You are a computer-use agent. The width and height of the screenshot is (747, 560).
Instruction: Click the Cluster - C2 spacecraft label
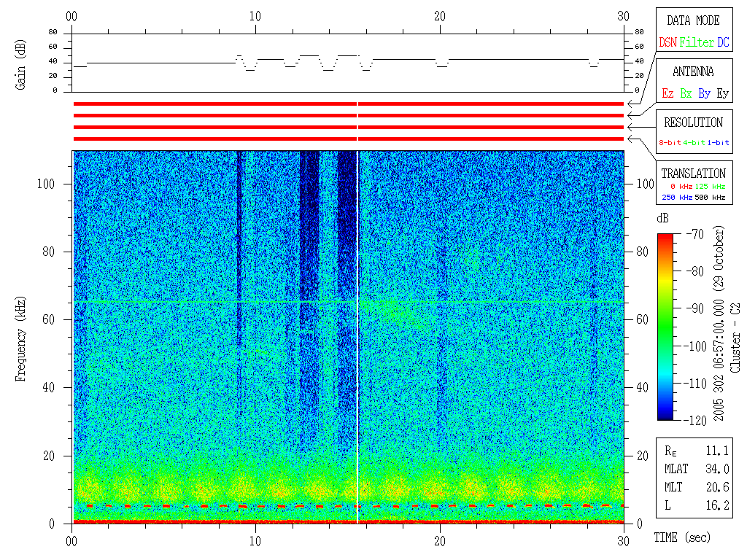tap(735, 338)
